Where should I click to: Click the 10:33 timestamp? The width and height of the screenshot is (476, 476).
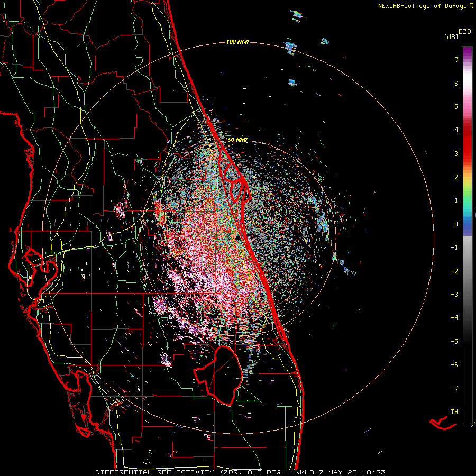(374, 472)
